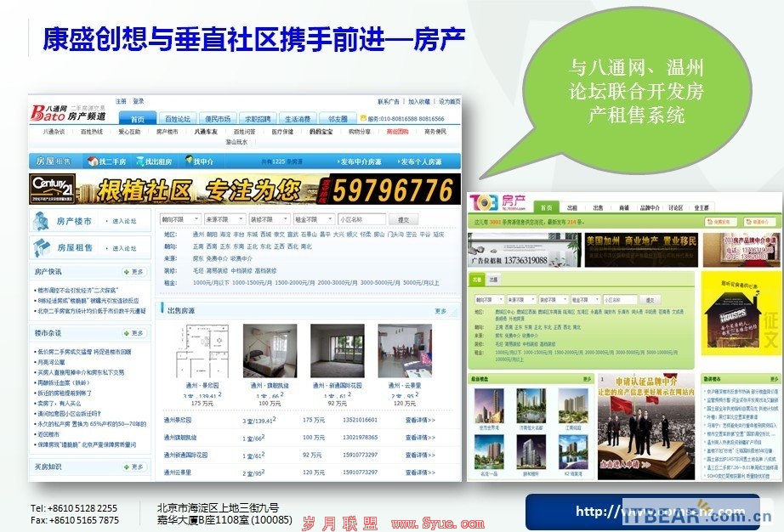Click the 根植社区 专注为您 banner ad
The width and height of the screenshot is (784, 532).
coord(245,189)
